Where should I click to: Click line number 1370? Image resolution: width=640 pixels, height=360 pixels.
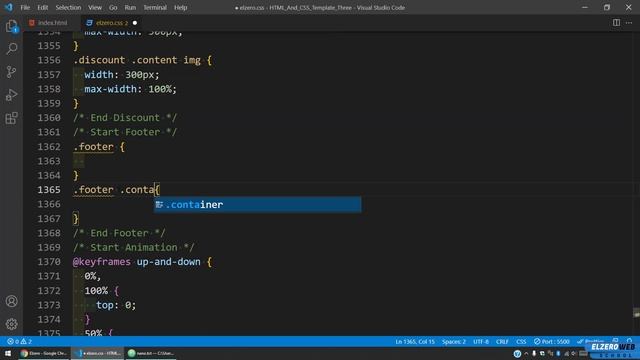pyautogui.click(x=49, y=262)
